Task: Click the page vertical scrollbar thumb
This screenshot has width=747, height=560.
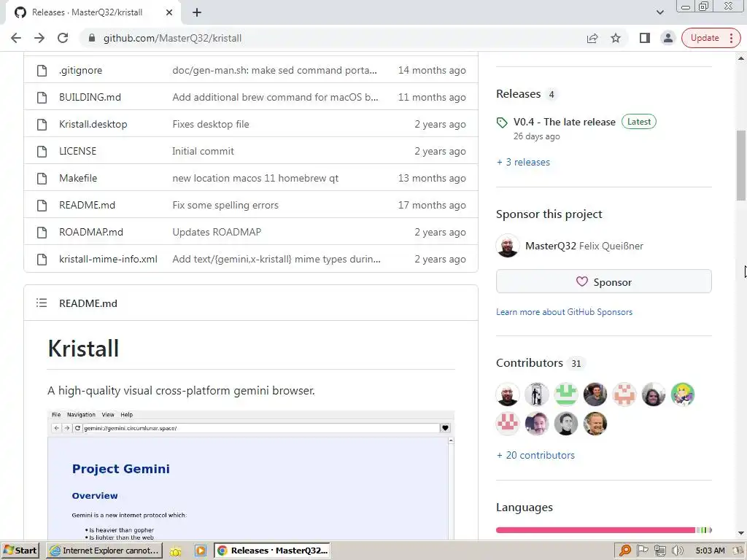Action: [741, 166]
